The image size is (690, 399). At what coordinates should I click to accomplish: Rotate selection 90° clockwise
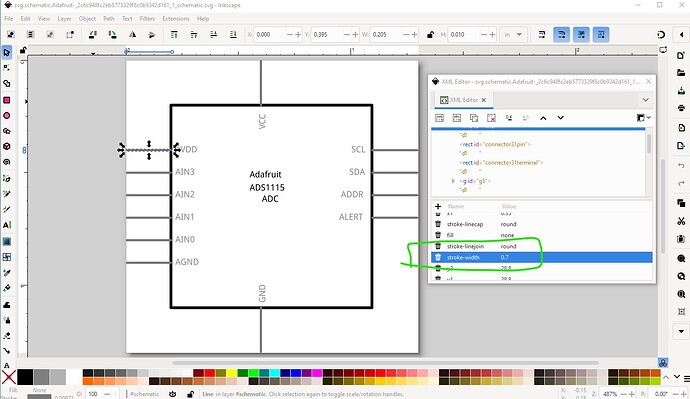[112, 34]
